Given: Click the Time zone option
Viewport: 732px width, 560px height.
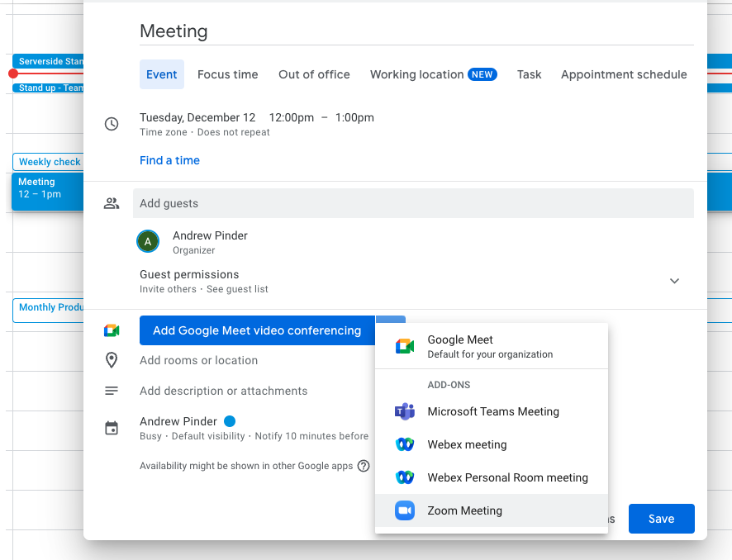Looking at the screenshot, I should click(x=163, y=132).
